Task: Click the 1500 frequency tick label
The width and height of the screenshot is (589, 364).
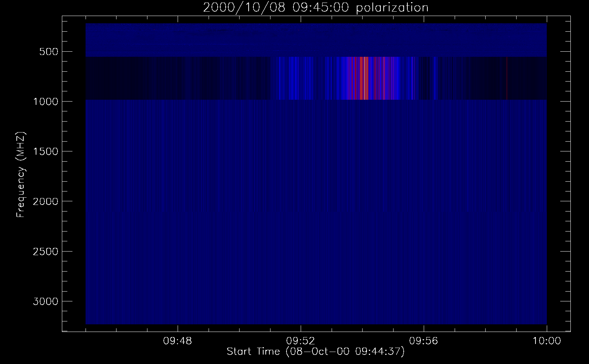Action: coord(46,151)
